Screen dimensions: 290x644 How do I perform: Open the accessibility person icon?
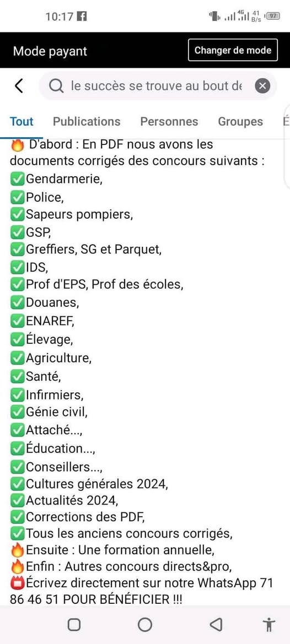(270, 625)
